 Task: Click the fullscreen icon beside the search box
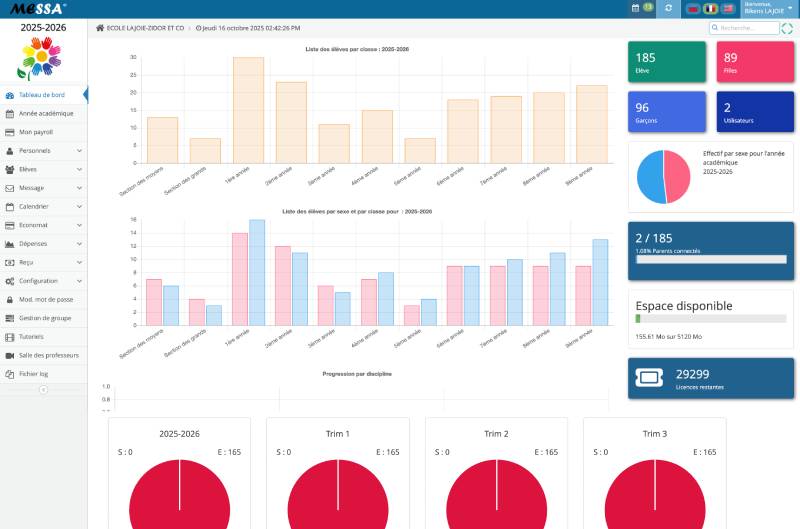786,28
